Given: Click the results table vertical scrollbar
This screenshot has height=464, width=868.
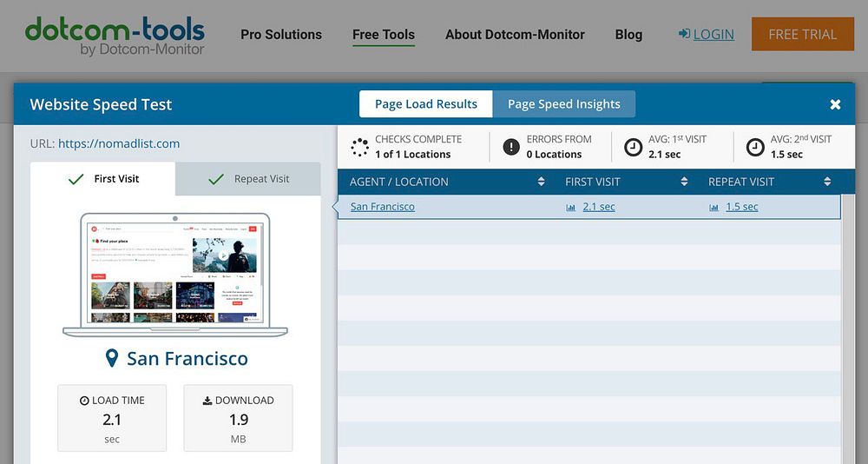Looking at the screenshot, I should 847,328.
